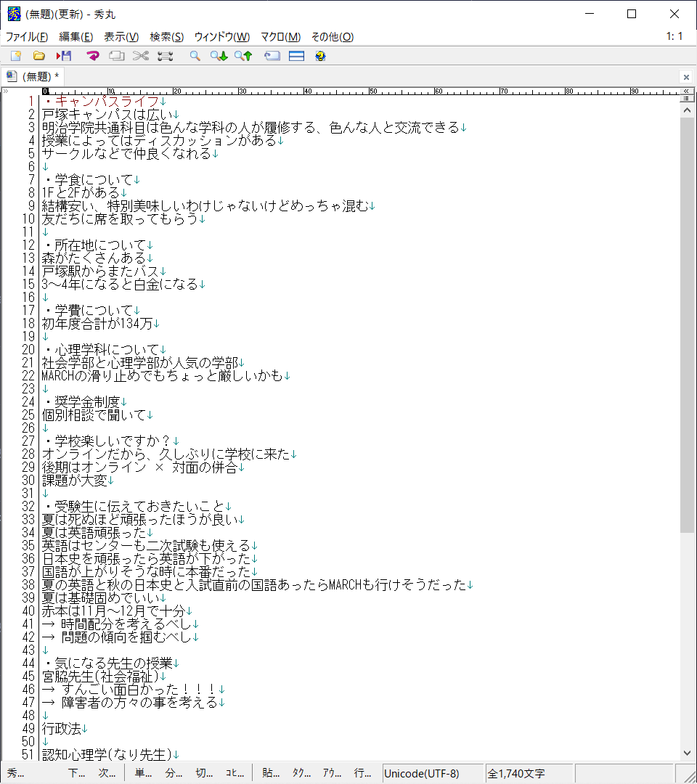Image resolution: width=697 pixels, height=784 pixels.
Task: Click the double-chevron button at ruler's right end
Action: [x=686, y=91]
